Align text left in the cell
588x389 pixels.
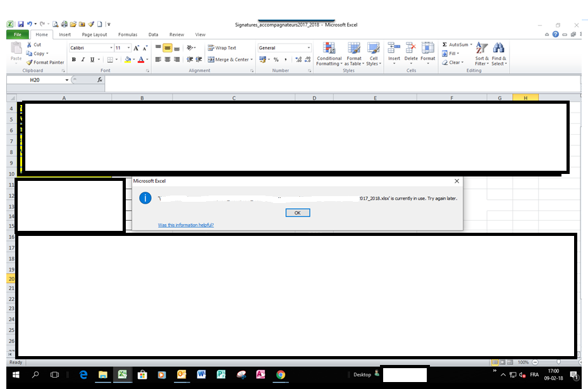[x=158, y=59]
